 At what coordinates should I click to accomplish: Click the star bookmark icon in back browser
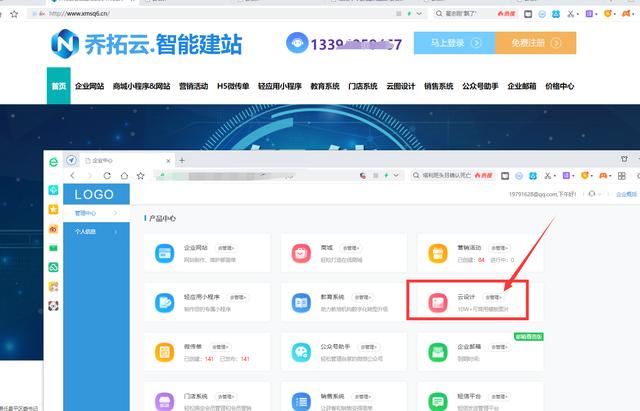(14, 14)
